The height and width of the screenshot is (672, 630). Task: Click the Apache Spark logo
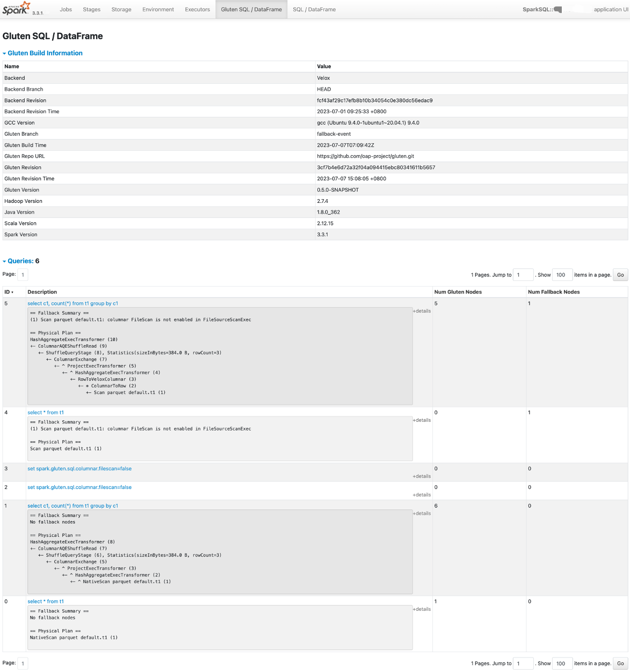click(x=16, y=9)
